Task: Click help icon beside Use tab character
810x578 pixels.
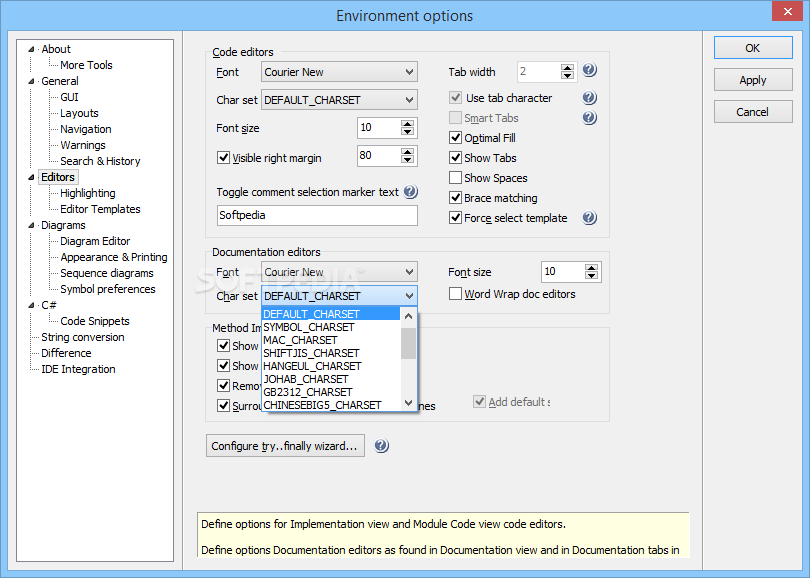Action: click(x=590, y=98)
